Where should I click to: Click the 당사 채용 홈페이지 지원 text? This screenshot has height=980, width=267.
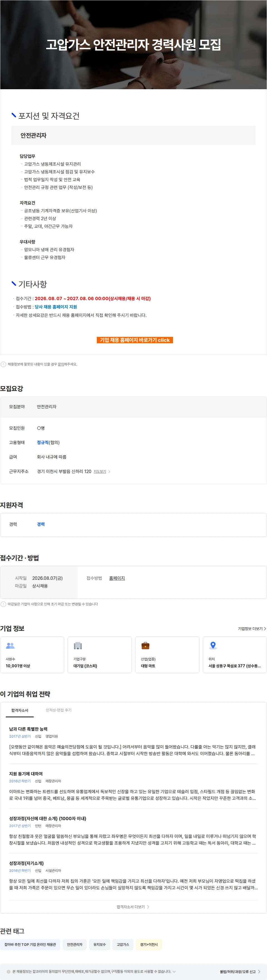click(56, 307)
